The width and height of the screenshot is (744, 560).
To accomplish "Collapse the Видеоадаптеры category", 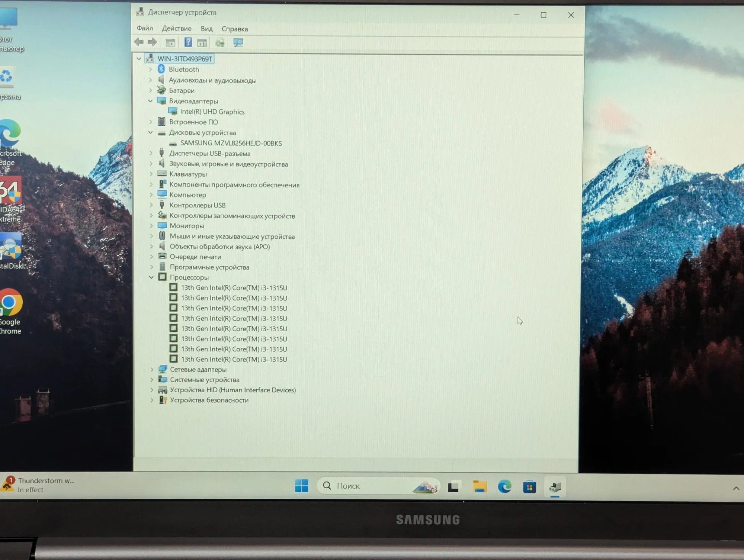I will coord(150,101).
